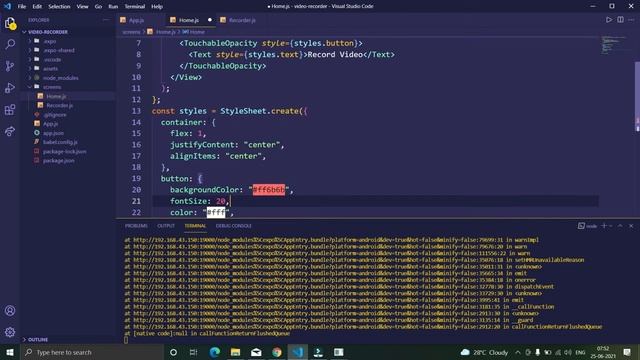Switch to the OUTPUT panel tab

pyautogui.click(x=166, y=225)
